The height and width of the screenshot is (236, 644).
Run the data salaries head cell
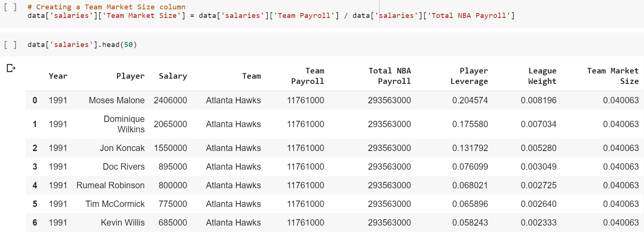(10, 45)
